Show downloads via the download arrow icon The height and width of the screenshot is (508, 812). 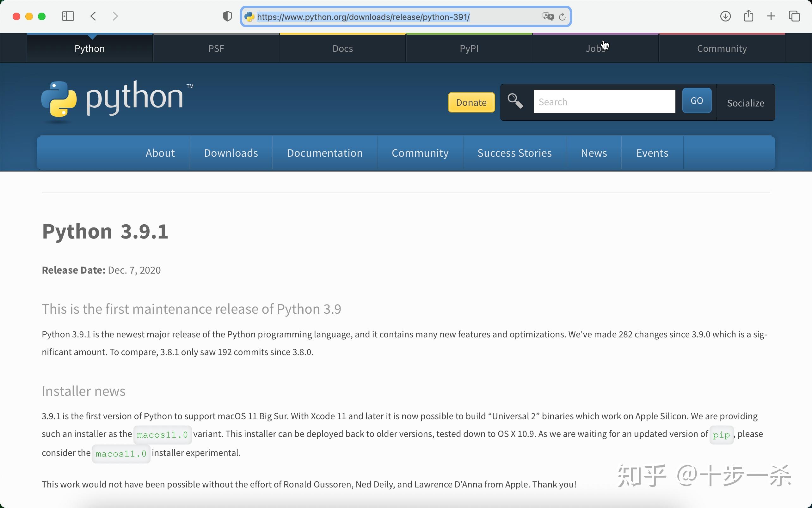click(725, 16)
